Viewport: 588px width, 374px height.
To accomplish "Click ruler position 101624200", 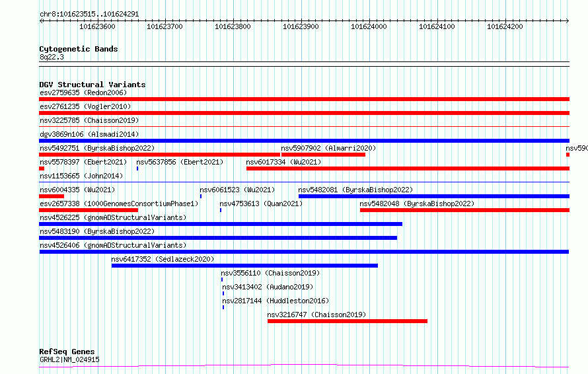I will (x=505, y=26).
